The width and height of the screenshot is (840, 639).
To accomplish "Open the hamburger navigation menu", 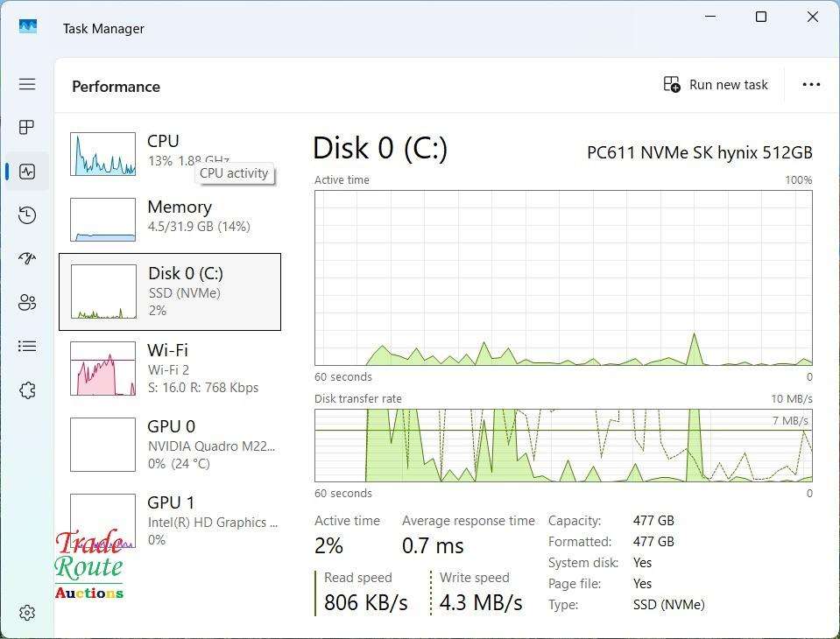I will point(27,84).
